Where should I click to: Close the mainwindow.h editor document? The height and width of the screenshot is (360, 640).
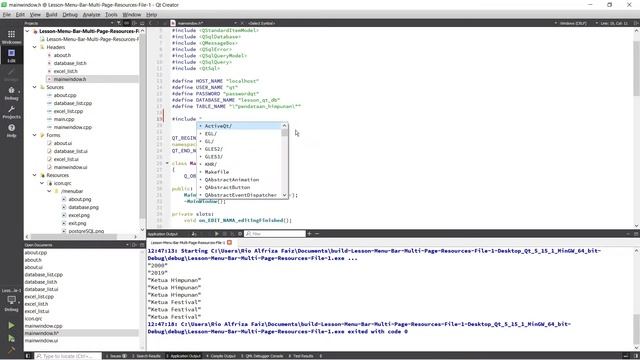242,23
